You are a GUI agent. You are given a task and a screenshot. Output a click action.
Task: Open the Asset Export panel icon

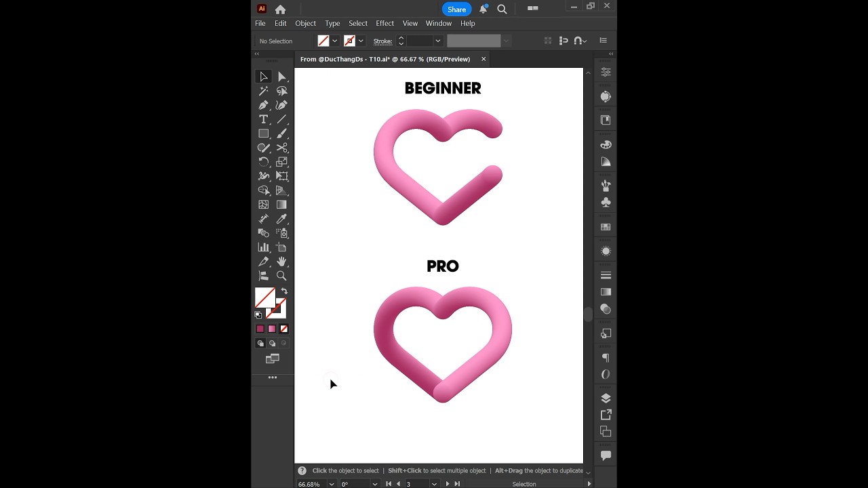(606, 414)
